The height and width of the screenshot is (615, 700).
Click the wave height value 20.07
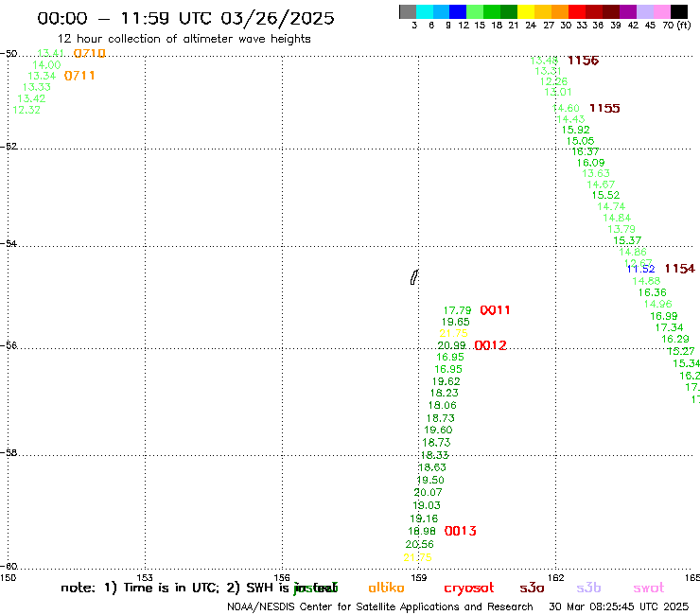(x=429, y=492)
